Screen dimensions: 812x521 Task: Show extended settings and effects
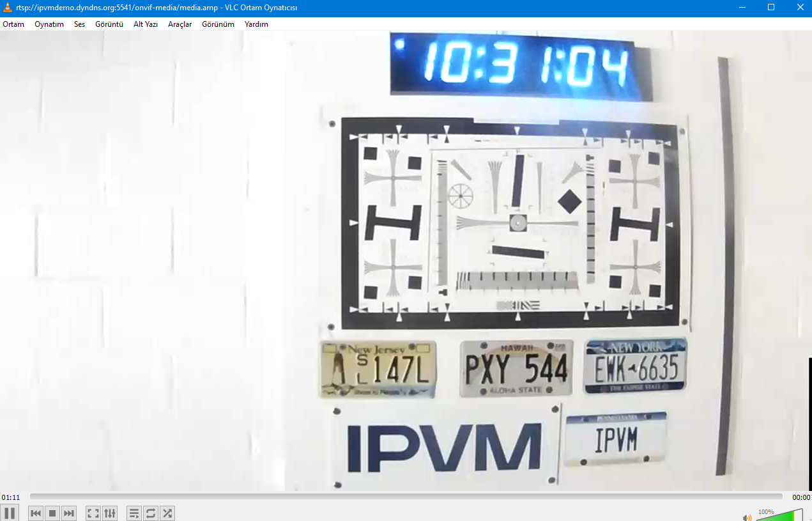110,513
